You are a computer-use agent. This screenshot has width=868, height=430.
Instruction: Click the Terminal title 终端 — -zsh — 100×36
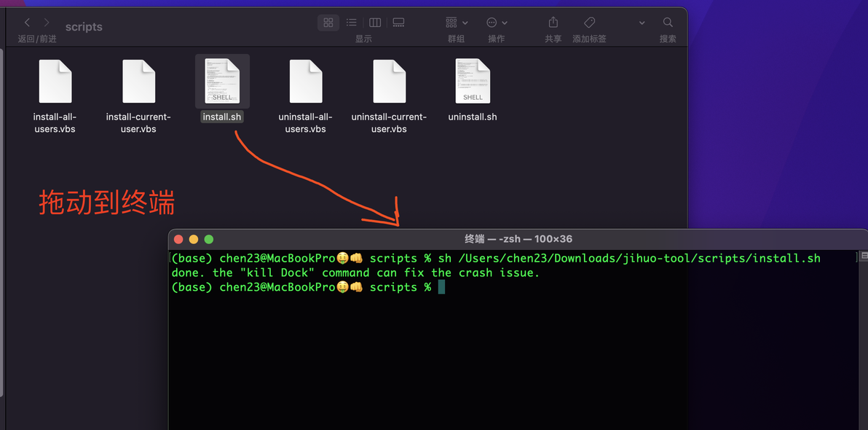518,239
